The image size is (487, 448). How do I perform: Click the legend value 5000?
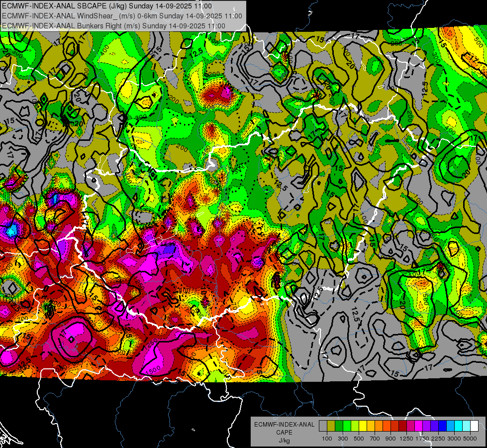click(470, 439)
